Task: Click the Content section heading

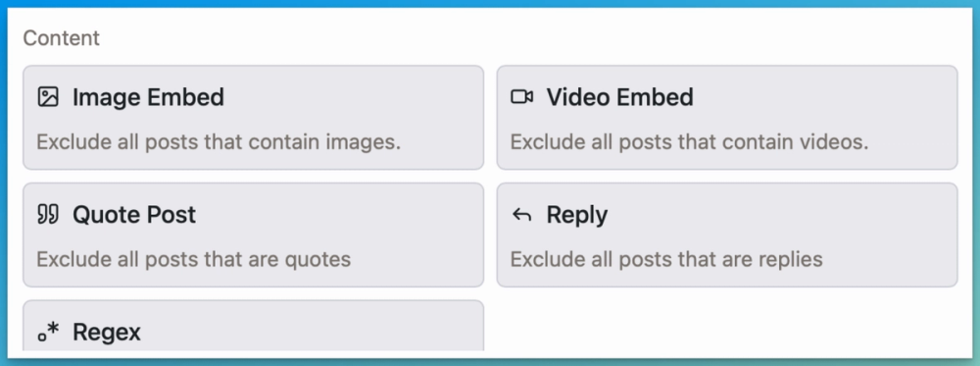Action: pos(61,38)
